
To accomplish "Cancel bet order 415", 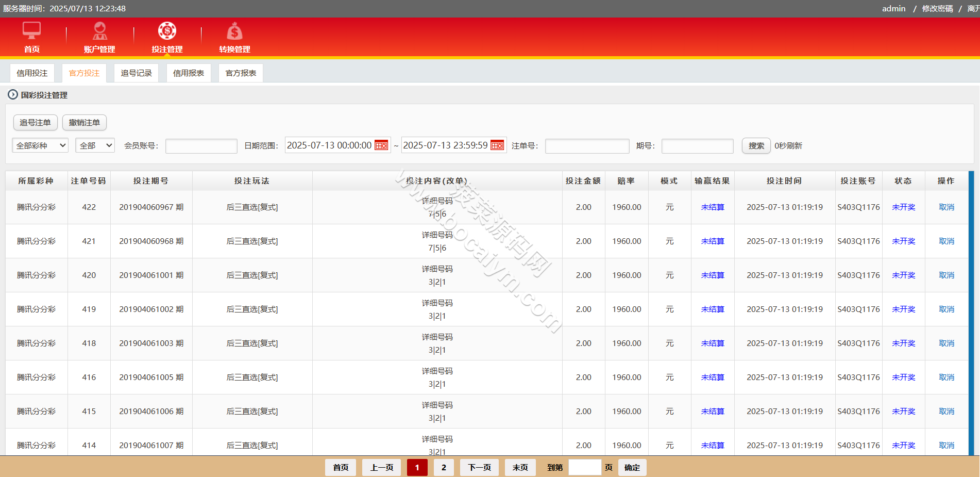I will tap(946, 412).
